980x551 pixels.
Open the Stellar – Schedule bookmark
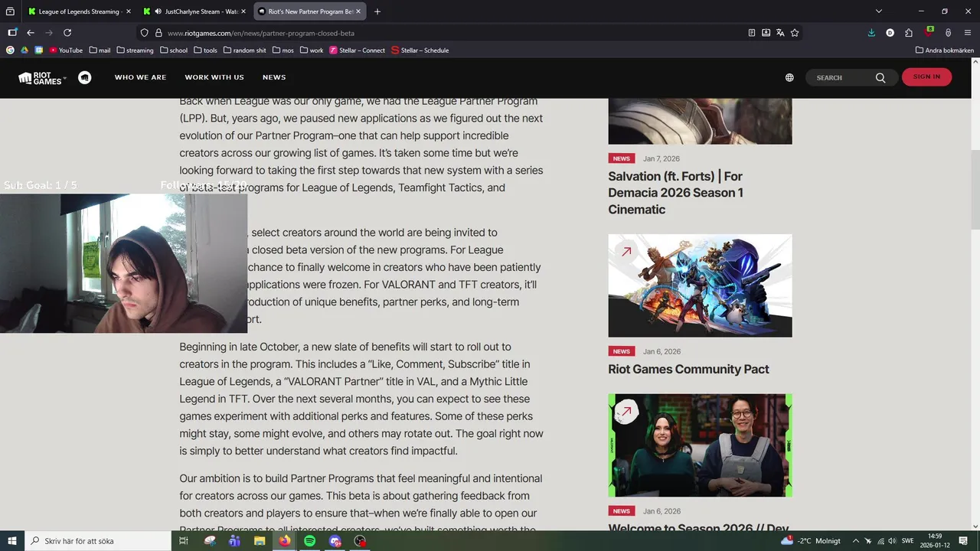[x=420, y=50]
